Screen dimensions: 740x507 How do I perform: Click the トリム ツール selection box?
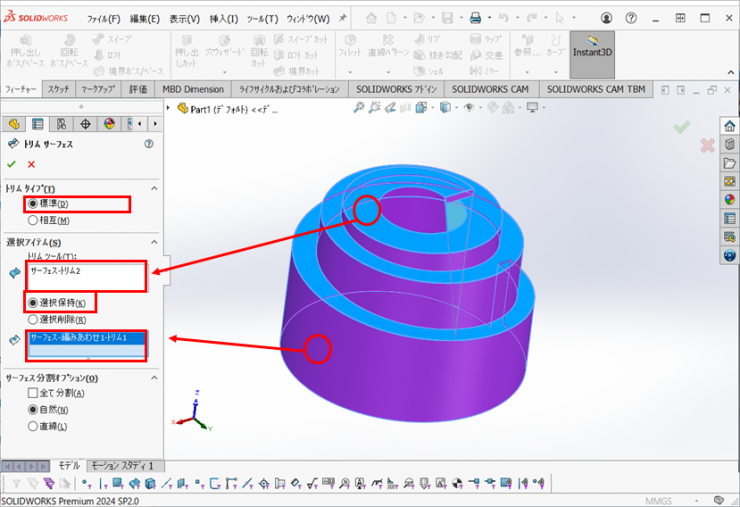86,276
